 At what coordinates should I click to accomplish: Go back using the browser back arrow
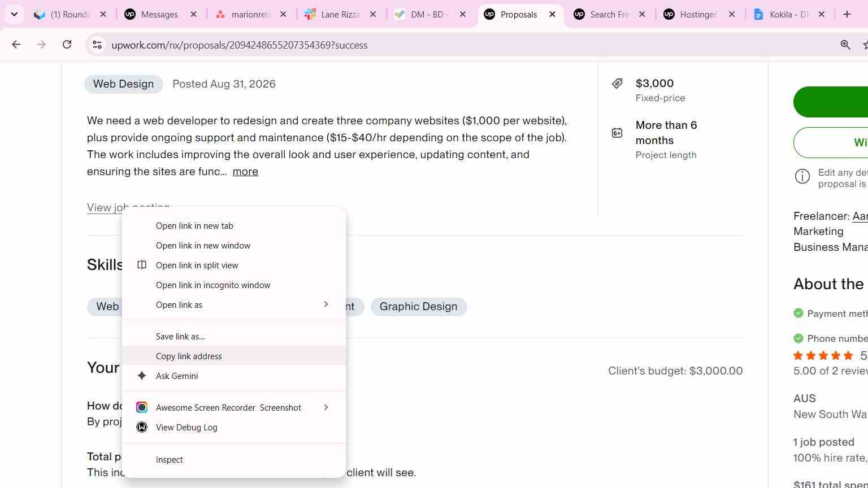pos(16,45)
